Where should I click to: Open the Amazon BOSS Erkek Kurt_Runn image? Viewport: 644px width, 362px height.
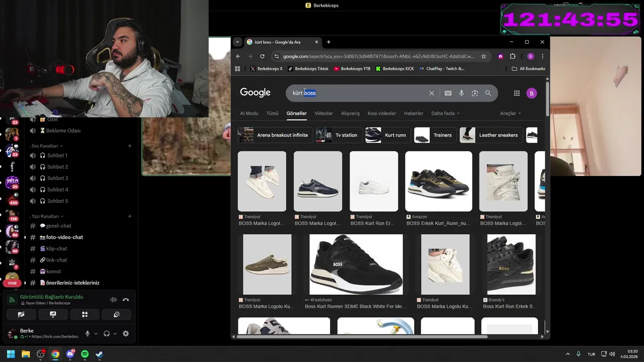(438, 182)
